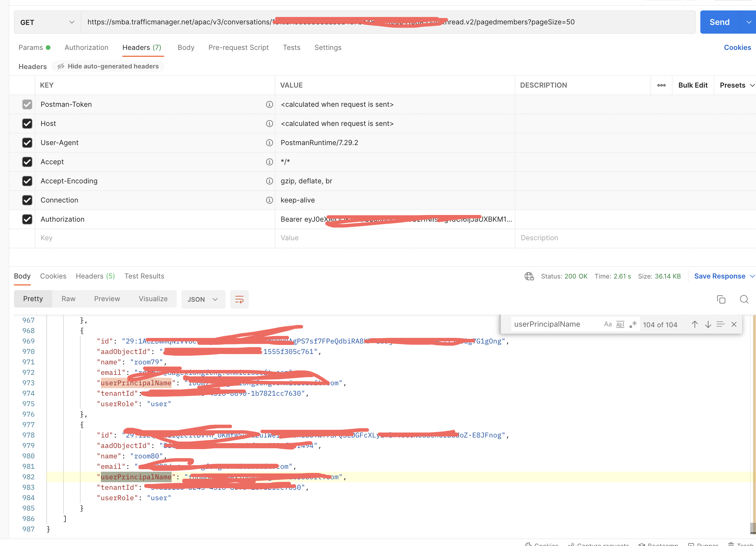The image size is (756, 546).
Task: Open the JSON format dropdown
Action: click(203, 299)
